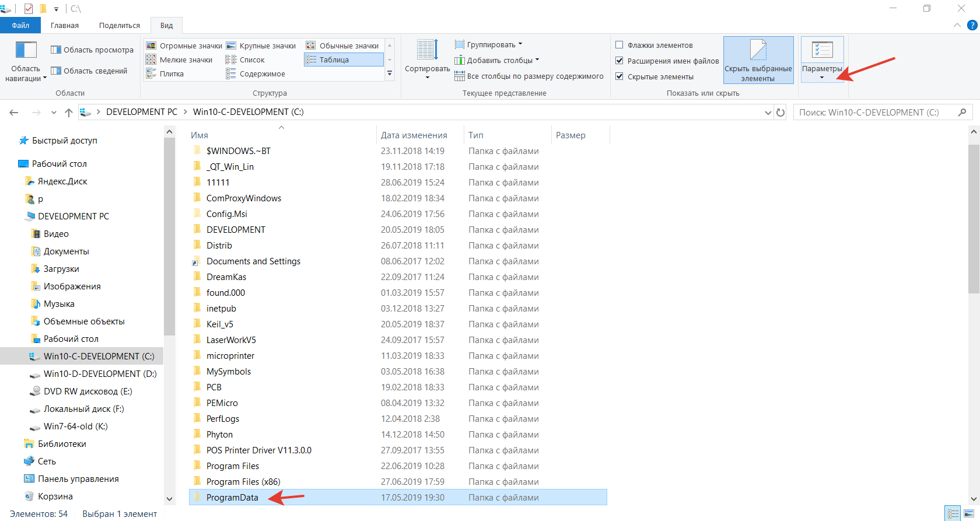Click the Hide selected items icon
Screen dimensions: 980x521
(x=758, y=51)
